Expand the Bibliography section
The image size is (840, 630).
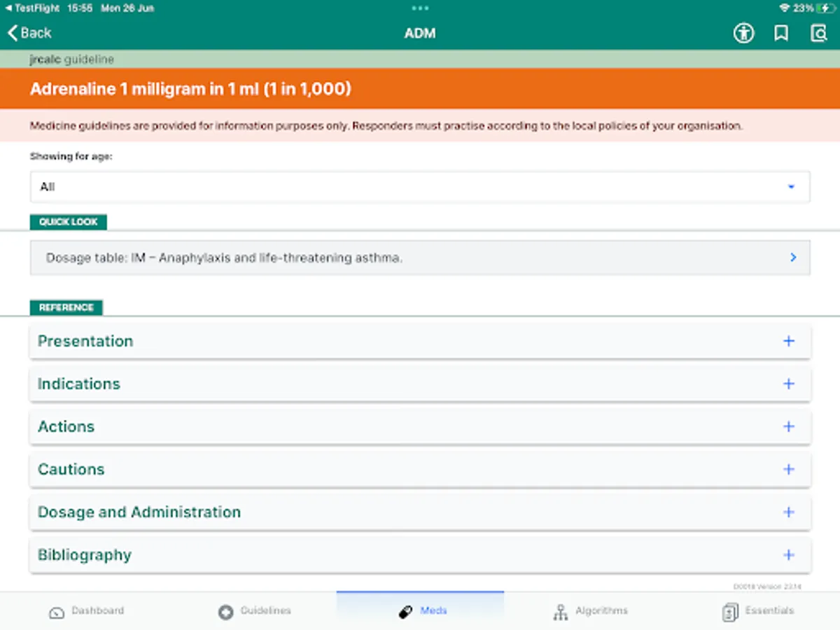pos(420,554)
